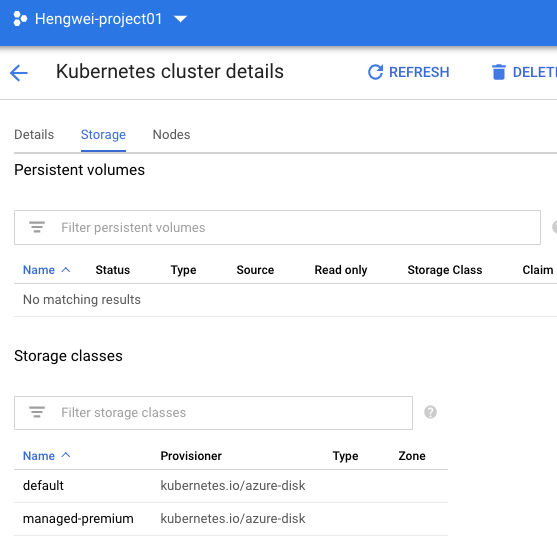Click the refresh circular arrow icon
Screen dimensions: 557x541
[375, 72]
